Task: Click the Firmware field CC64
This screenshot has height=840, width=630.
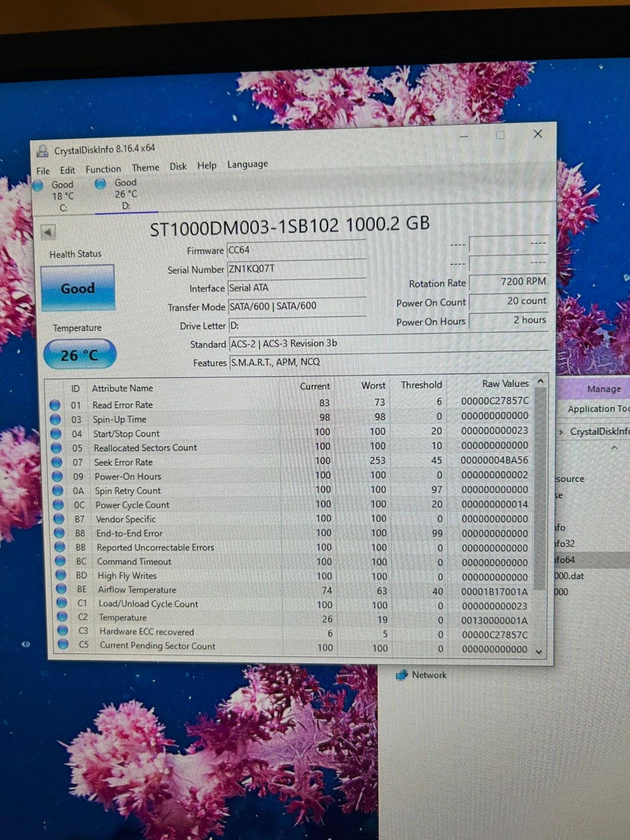Action: (x=296, y=250)
